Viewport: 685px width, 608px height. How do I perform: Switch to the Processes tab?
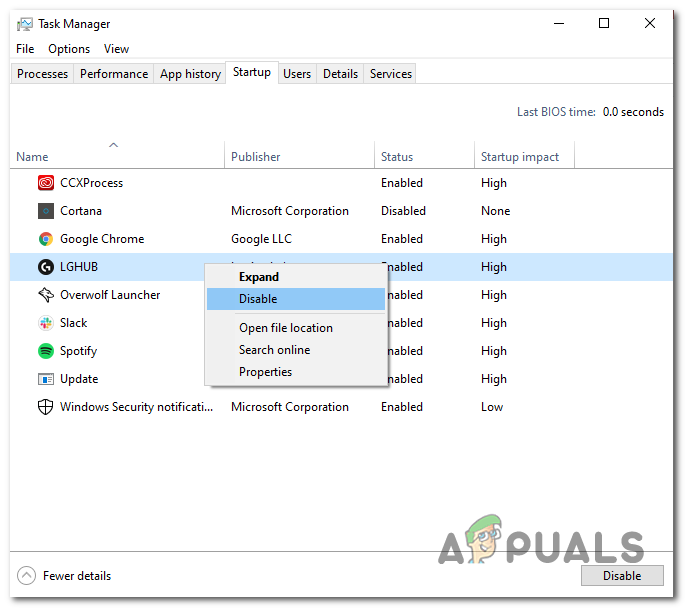pyautogui.click(x=42, y=74)
